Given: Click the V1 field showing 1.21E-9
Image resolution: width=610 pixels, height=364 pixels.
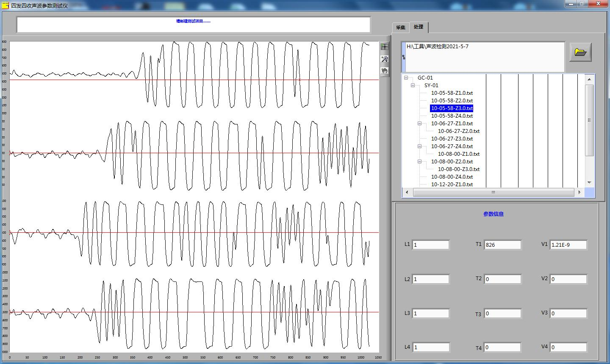Looking at the screenshot, I should (x=568, y=245).
